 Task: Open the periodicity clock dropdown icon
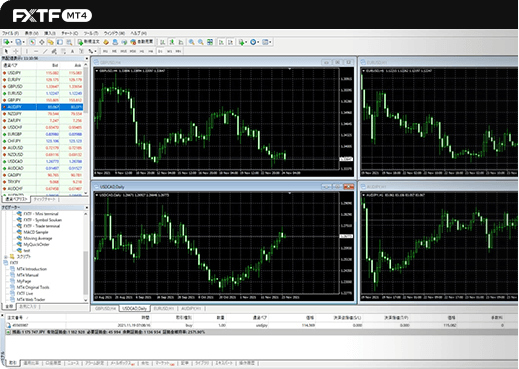point(254,42)
